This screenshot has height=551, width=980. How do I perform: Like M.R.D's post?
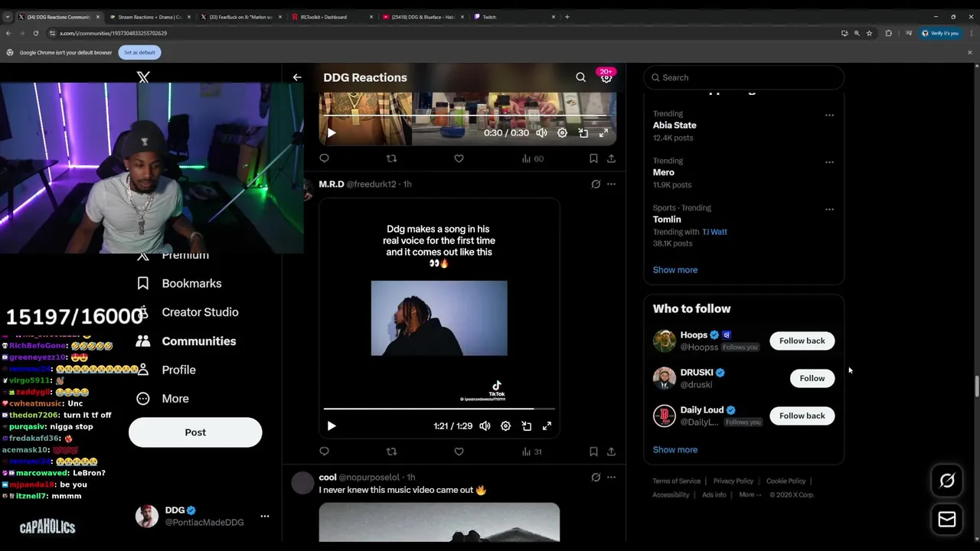point(459,452)
